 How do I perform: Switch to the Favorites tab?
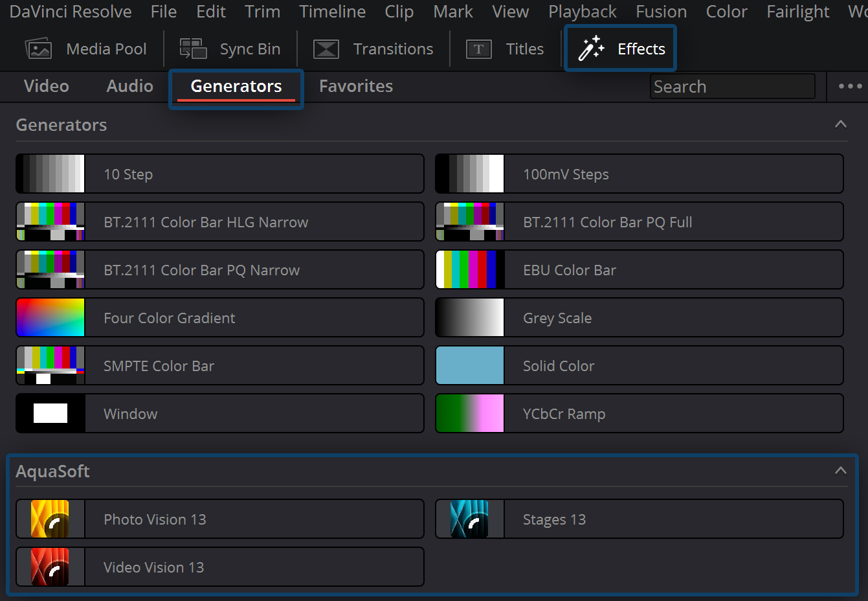pyautogui.click(x=356, y=86)
